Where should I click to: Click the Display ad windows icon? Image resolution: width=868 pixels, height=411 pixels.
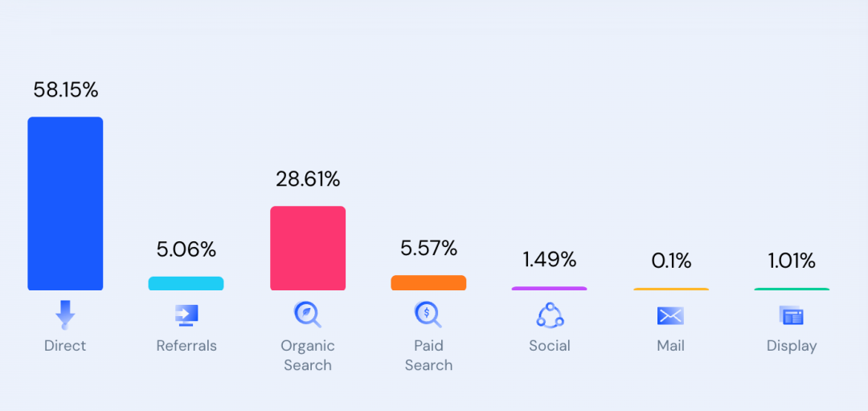point(791,315)
